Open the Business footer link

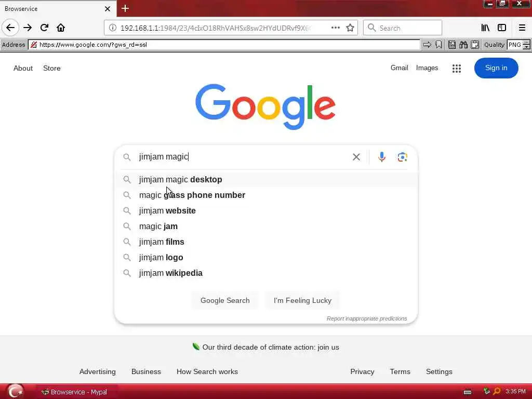point(146,371)
